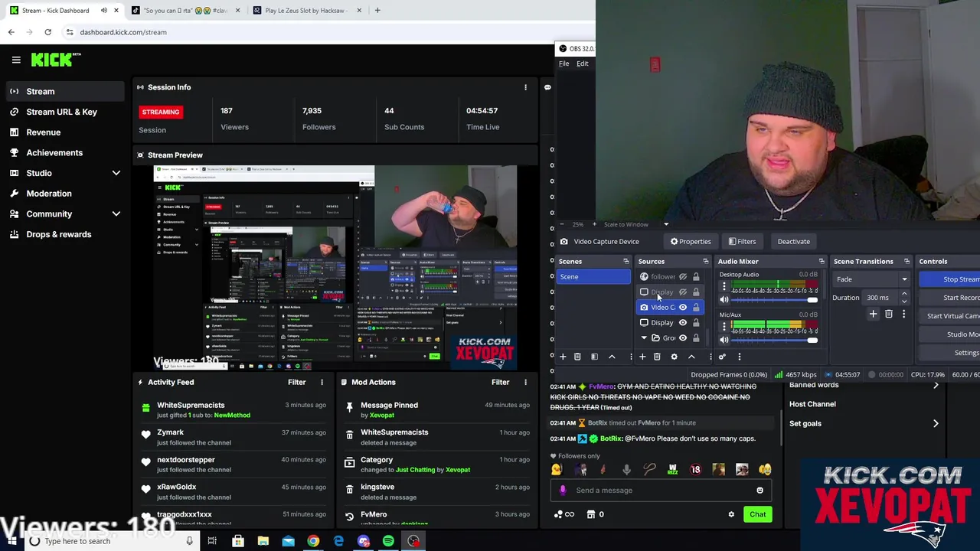Add a new scene in OBS
This screenshot has height=551, width=980.
(563, 357)
